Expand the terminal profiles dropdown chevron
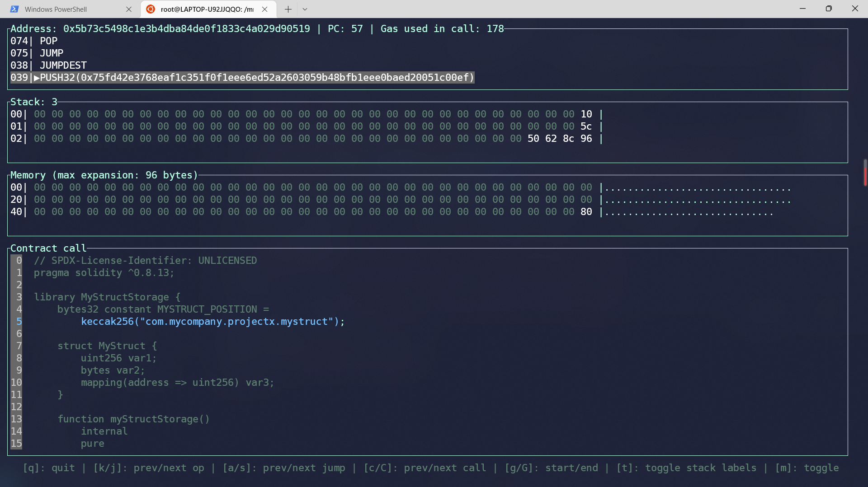This screenshot has height=487, width=868. click(x=305, y=9)
